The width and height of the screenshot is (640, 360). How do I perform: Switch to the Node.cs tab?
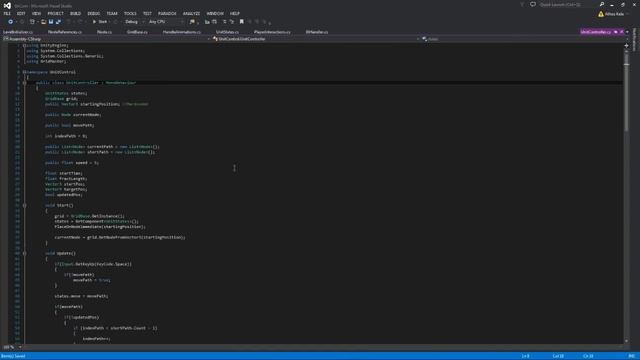tap(104, 32)
